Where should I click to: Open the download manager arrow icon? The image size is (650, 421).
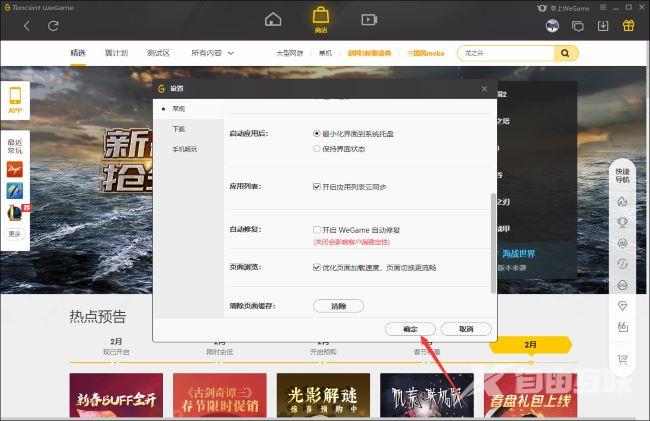[603, 26]
